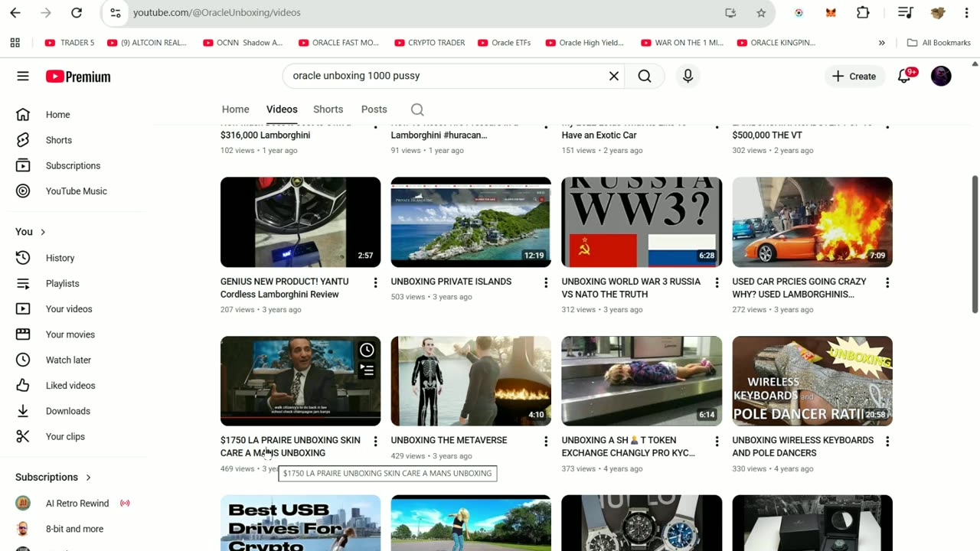This screenshot has width=980, height=551.
Task: Add La Praire video to Watch later
Action: (x=367, y=350)
